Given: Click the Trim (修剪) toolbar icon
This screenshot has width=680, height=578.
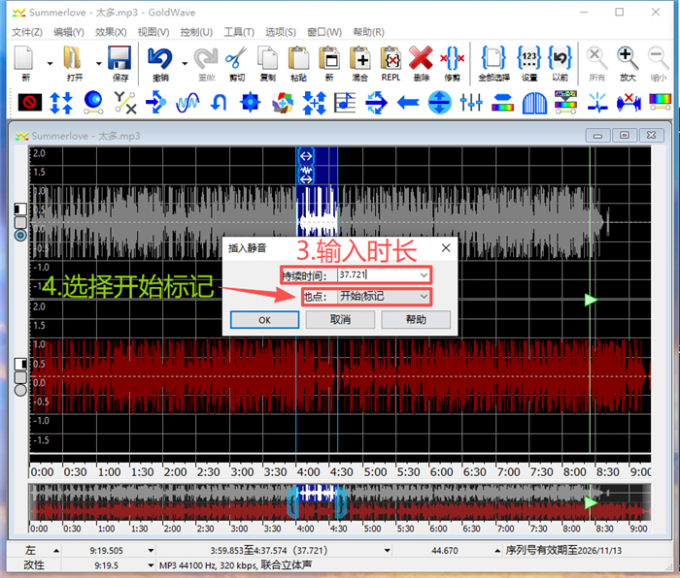Looking at the screenshot, I should (452, 61).
